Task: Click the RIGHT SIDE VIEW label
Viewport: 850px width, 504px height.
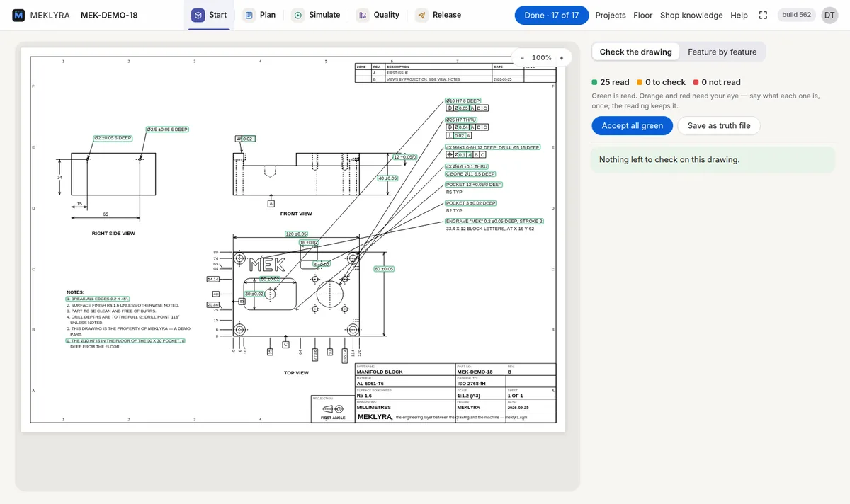Action: (x=113, y=233)
